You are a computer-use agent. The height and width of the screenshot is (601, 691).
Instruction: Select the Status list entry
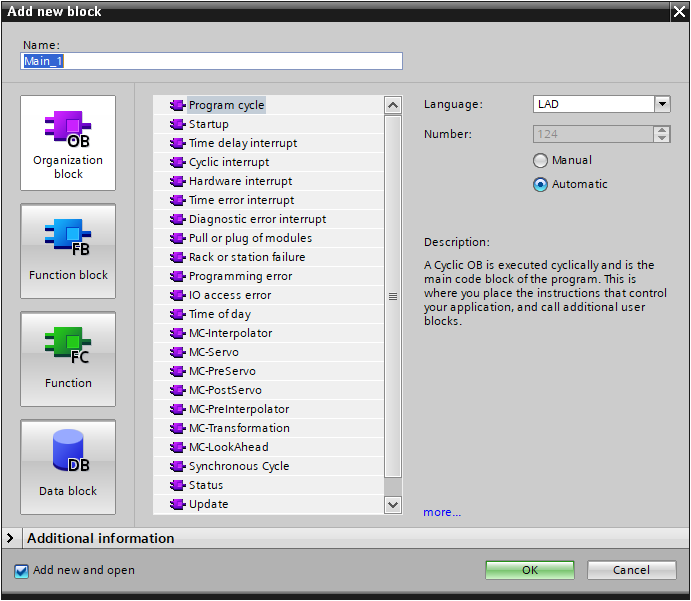(x=268, y=485)
